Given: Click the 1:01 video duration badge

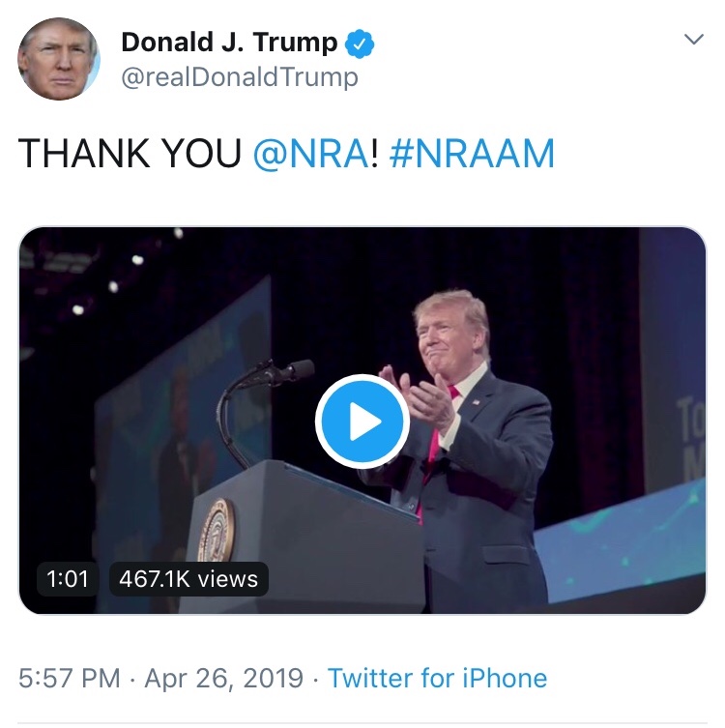Looking at the screenshot, I should [x=68, y=578].
